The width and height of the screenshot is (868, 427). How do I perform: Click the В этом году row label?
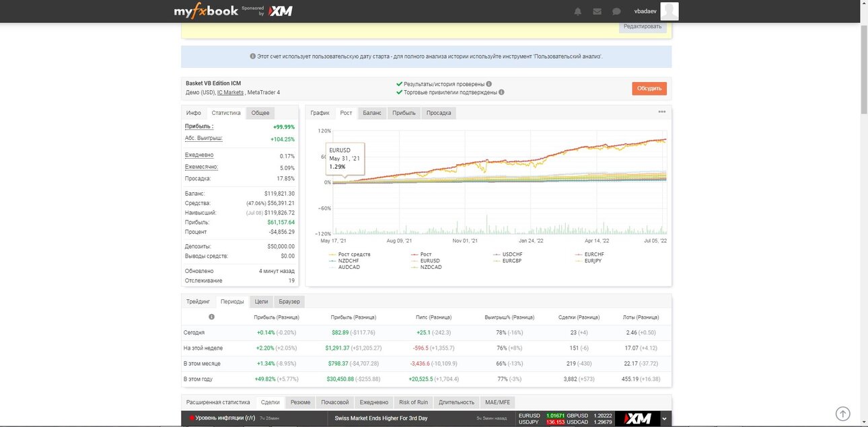198,379
